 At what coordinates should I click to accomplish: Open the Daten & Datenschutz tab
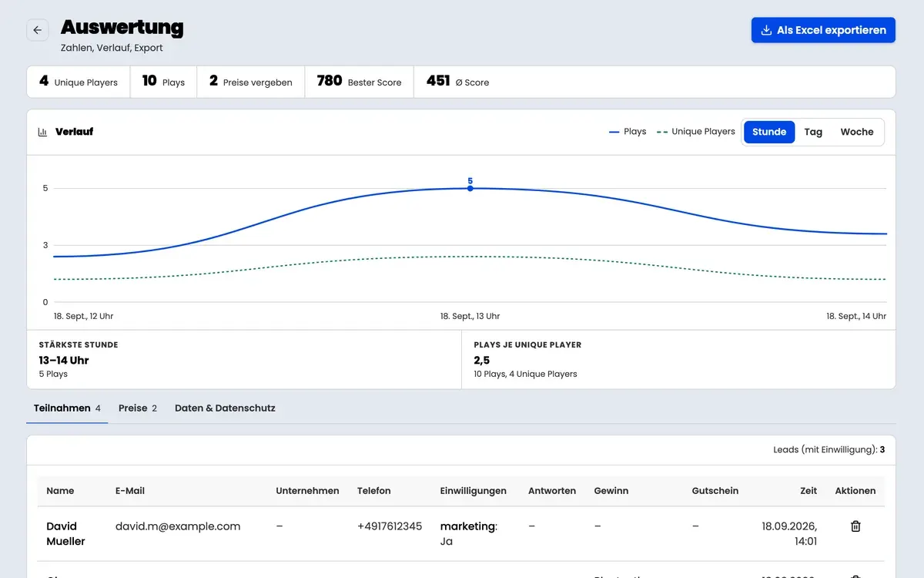click(x=225, y=408)
